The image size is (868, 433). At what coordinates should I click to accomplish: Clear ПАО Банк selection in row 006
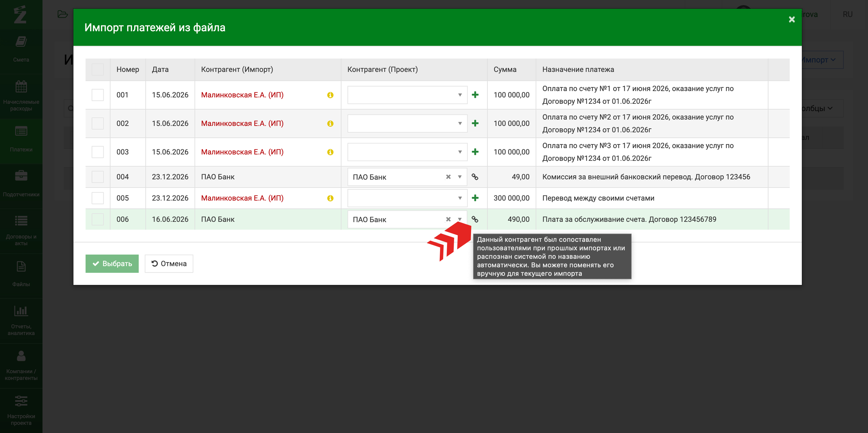click(x=448, y=219)
